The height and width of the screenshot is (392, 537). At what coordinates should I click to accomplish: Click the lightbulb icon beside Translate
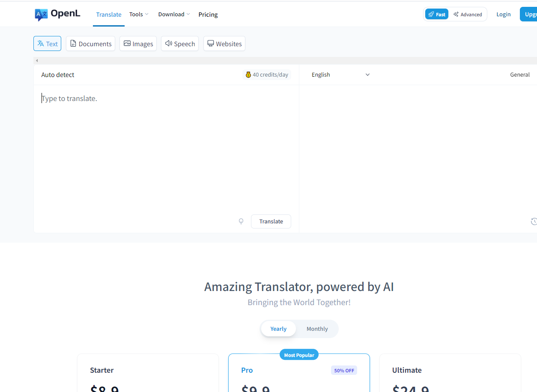point(241,221)
